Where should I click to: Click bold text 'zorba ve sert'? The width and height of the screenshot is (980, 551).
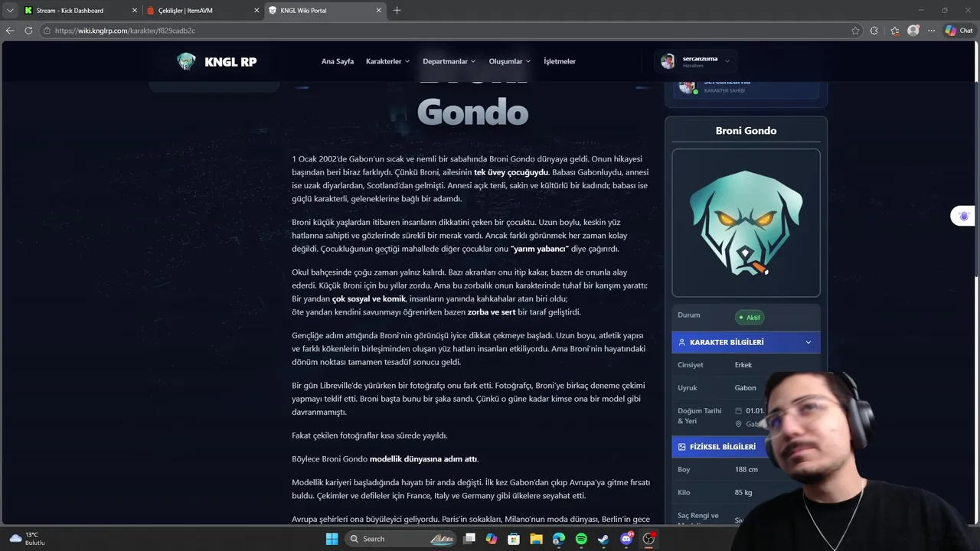(492, 312)
